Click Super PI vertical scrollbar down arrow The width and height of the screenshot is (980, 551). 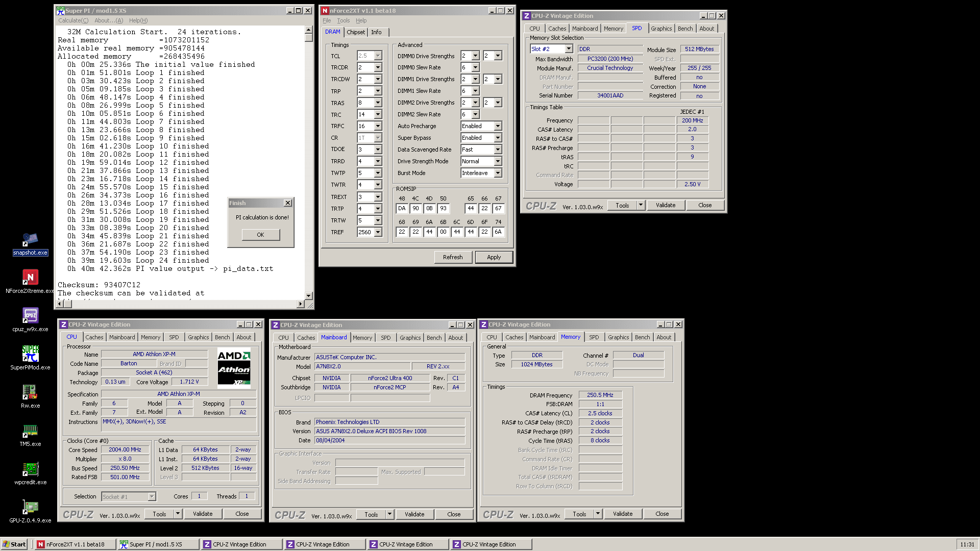pyautogui.click(x=309, y=296)
